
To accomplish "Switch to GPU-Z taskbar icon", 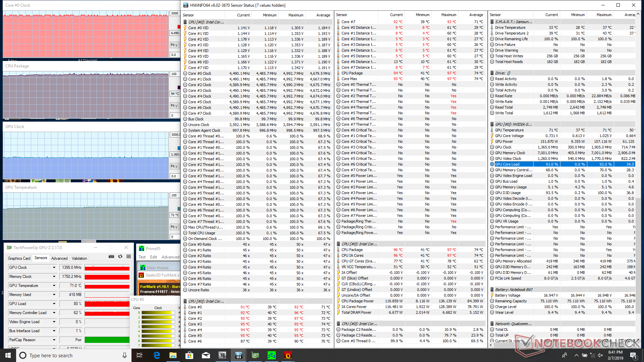I will point(255,355).
